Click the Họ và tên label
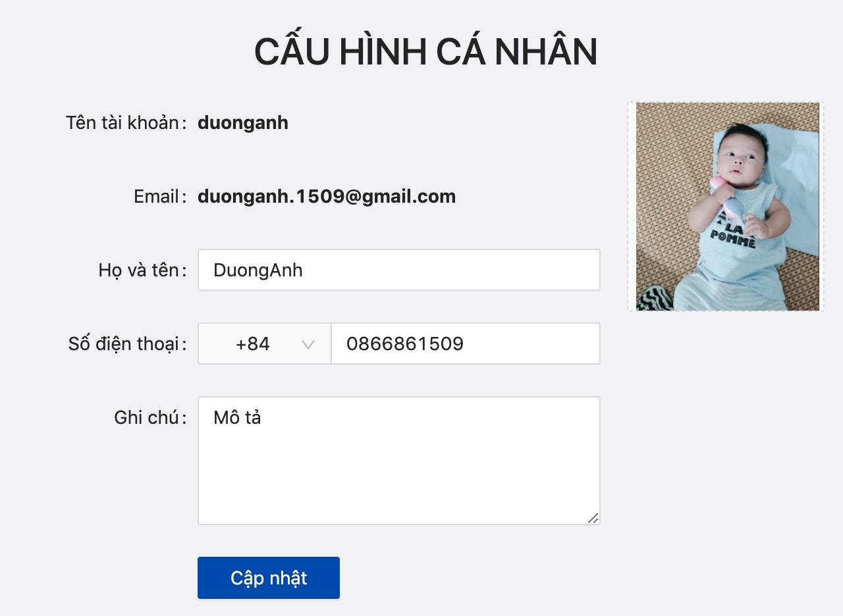843x616 pixels. click(x=139, y=270)
